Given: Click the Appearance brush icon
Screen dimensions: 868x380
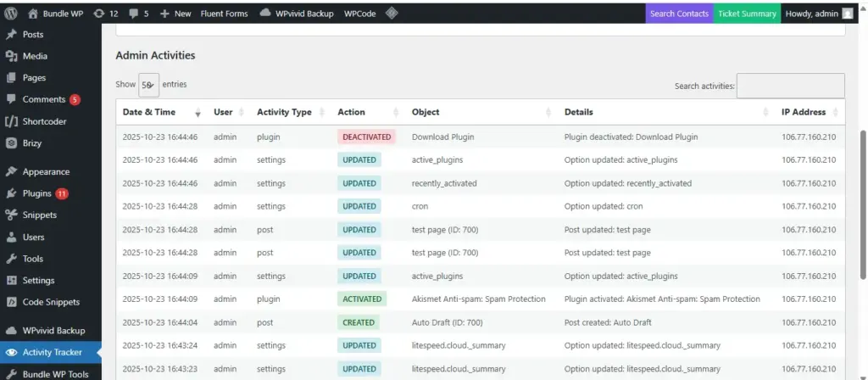Looking at the screenshot, I should coord(11,171).
